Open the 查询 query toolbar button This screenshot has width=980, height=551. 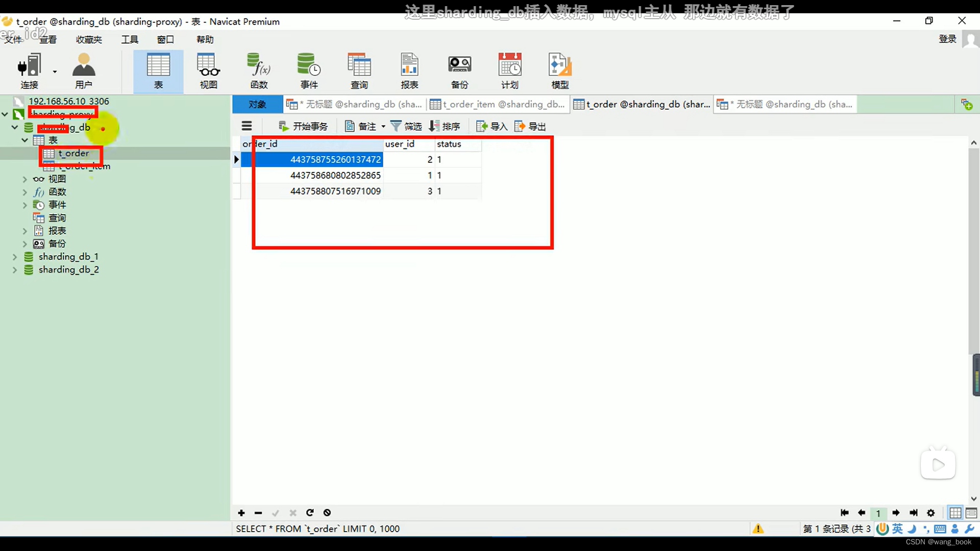359,71
